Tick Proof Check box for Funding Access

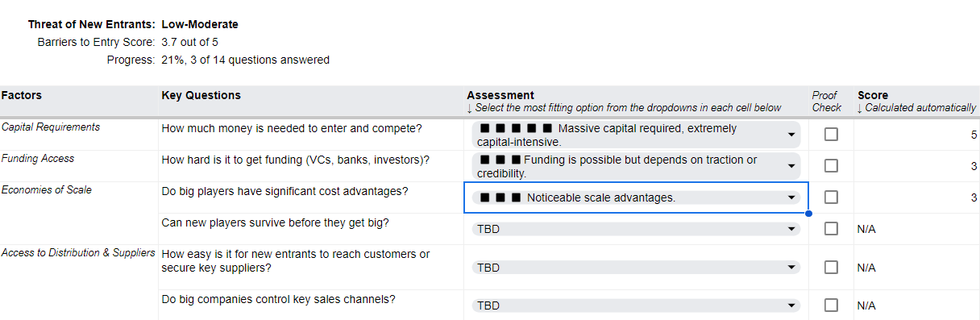[831, 166]
